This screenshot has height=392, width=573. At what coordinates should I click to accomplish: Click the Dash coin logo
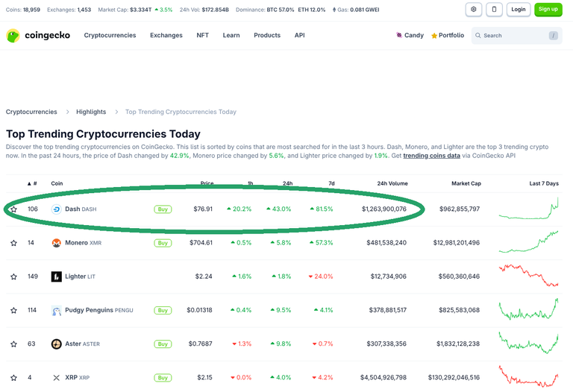[57, 209]
